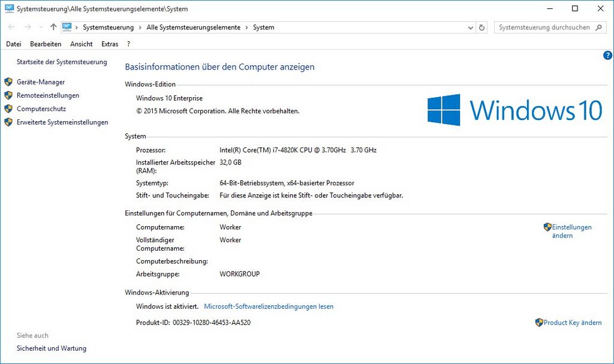Open the Bearbeiten menu

[x=46, y=44]
